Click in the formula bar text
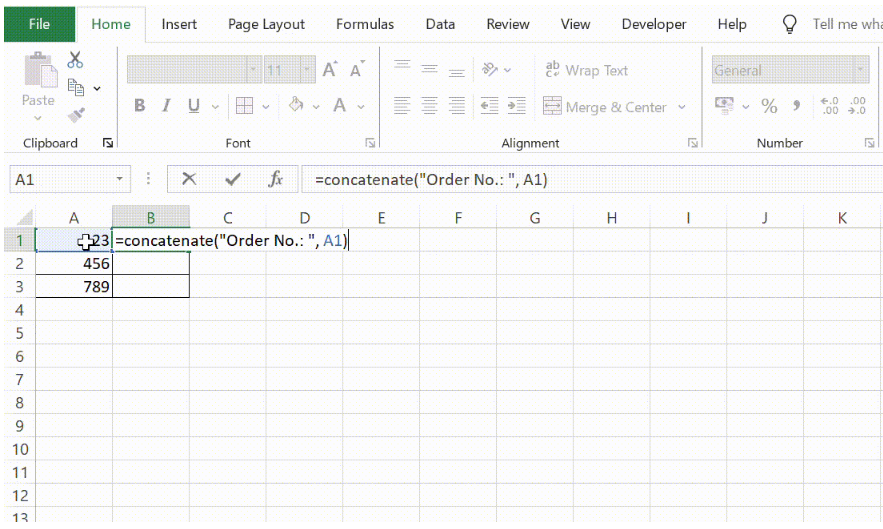883x529 pixels. [x=431, y=180]
